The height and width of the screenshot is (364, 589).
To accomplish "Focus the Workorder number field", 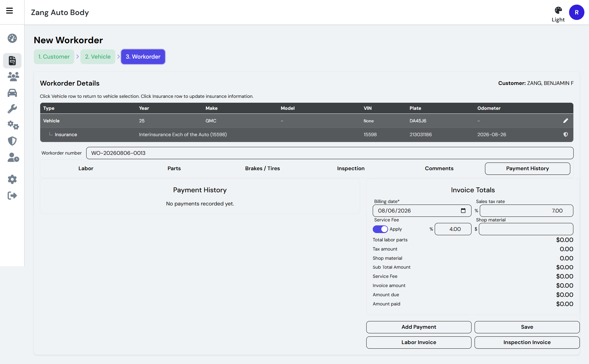I will [330, 153].
